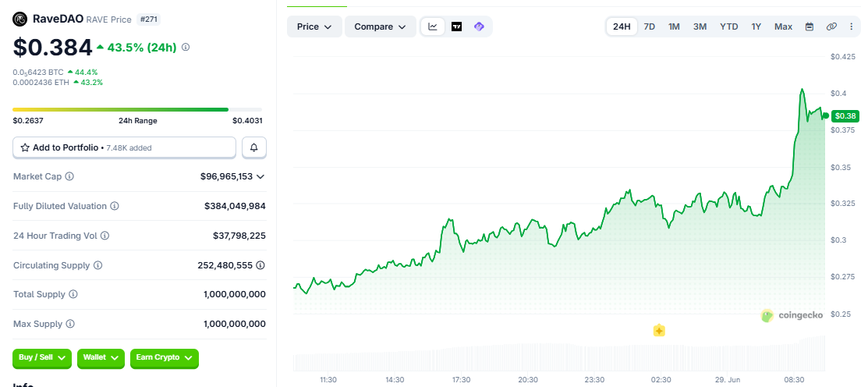Click the volume bars under the chart

pos(559,355)
